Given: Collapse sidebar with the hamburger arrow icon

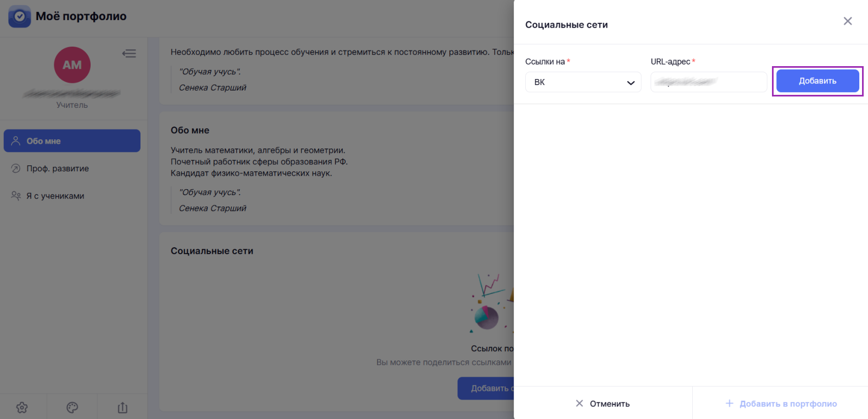Looking at the screenshot, I should pyautogui.click(x=129, y=53).
